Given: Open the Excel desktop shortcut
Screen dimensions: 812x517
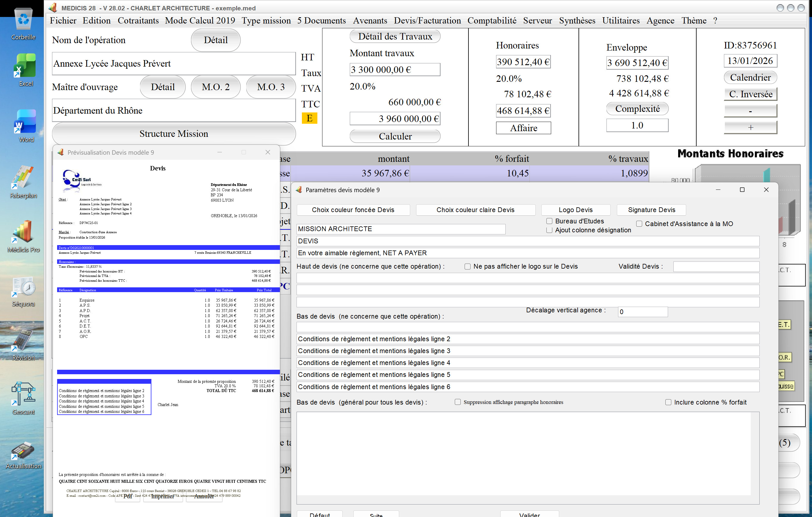Looking at the screenshot, I should [x=25, y=70].
